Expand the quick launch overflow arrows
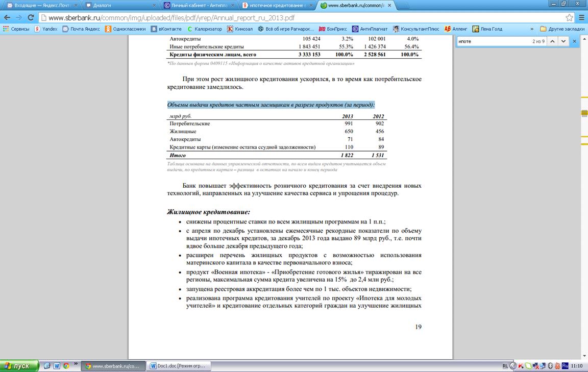This screenshot has width=588, height=372. point(76,364)
